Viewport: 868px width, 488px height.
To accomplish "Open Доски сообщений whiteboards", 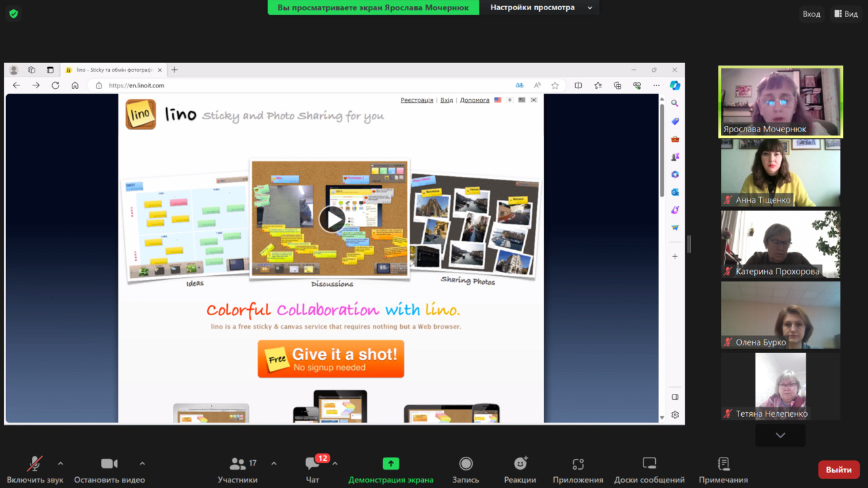I will 649,470.
